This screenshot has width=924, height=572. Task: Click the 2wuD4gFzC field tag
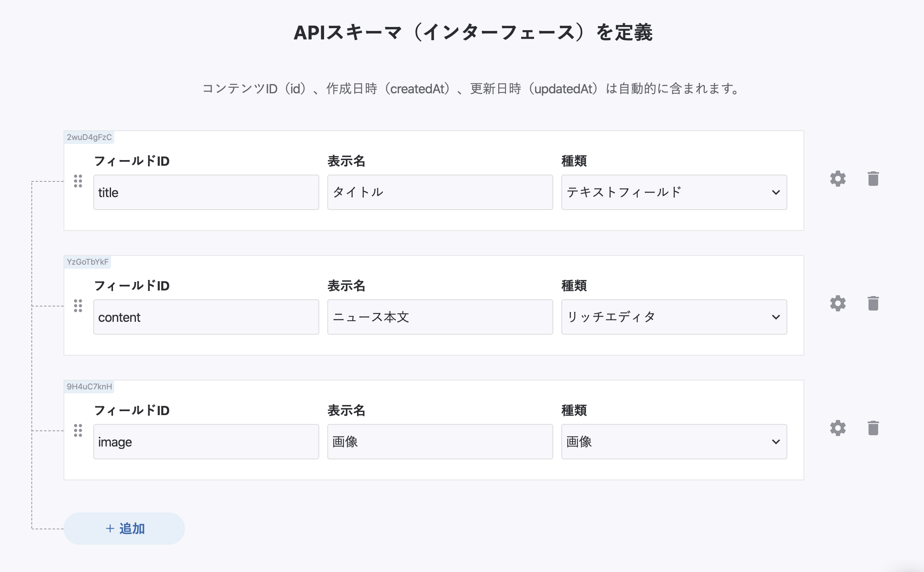[89, 137]
